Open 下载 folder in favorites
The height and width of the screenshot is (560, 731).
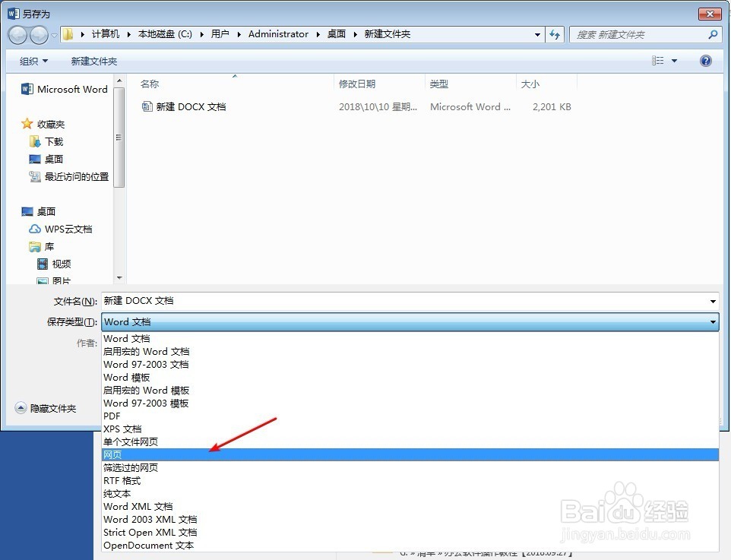[46, 141]
